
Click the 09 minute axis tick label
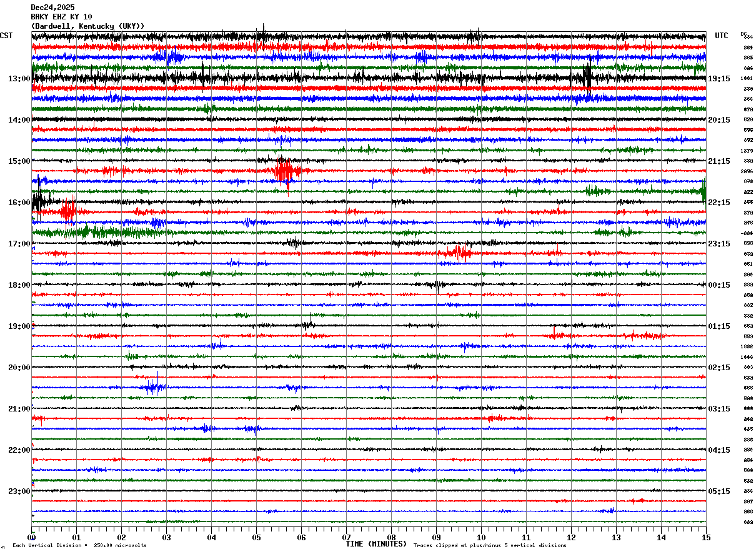[436, 537]
